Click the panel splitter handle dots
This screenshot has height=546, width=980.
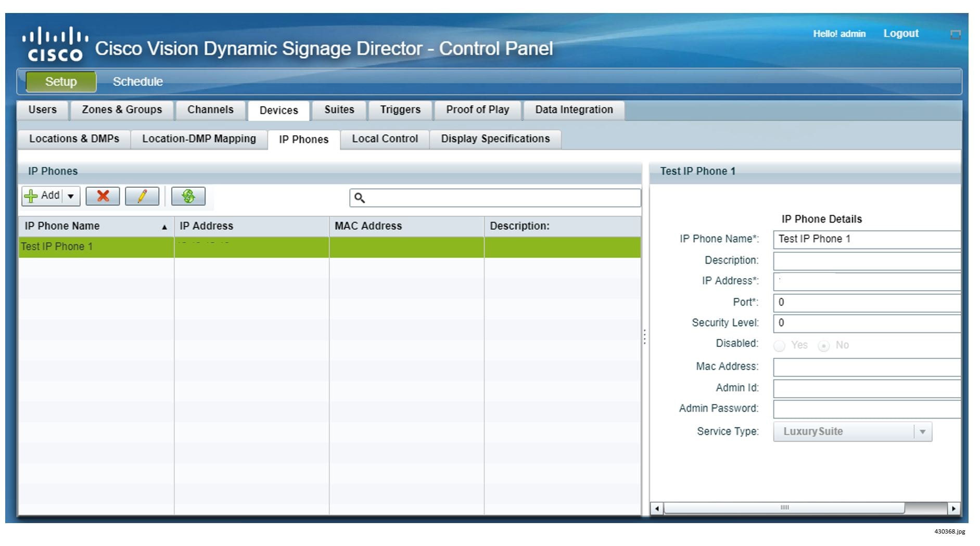(x=645, y=336)
